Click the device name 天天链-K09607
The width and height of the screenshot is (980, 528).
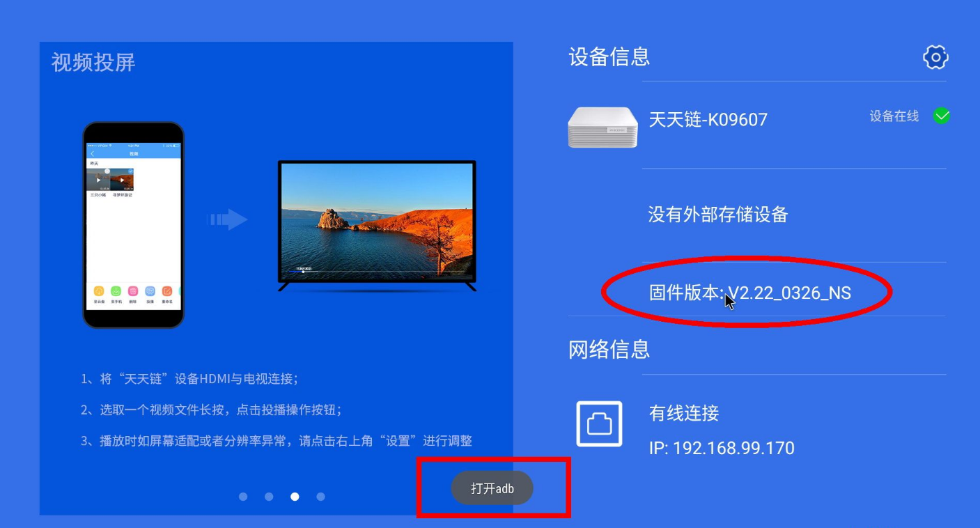tap(708, 119)
